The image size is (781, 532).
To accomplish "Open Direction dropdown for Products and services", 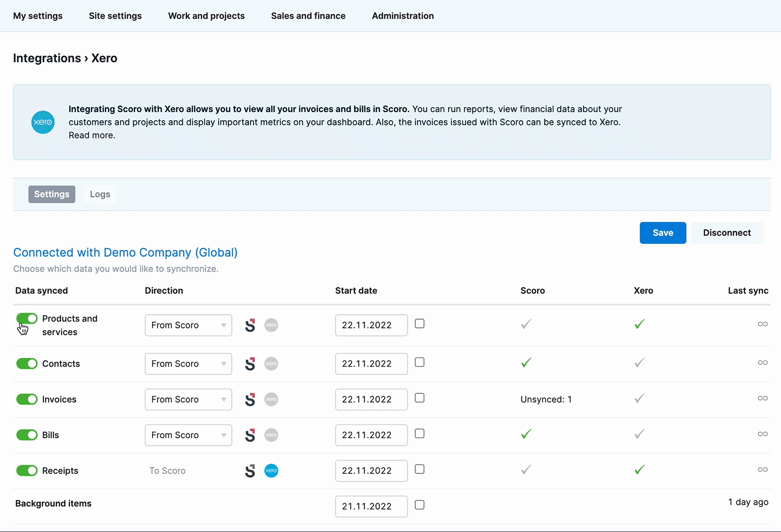I will tap(188, 325).
